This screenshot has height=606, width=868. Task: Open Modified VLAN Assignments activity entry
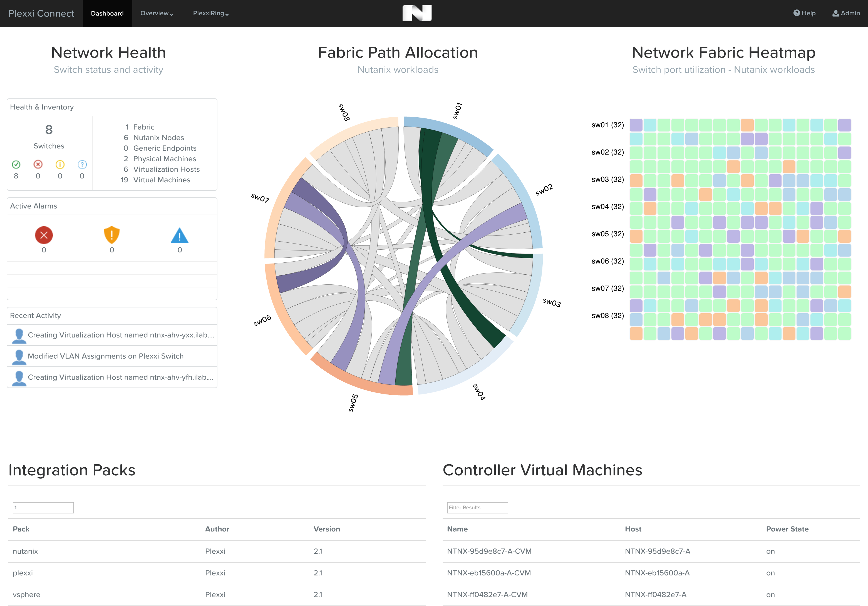pos(105,356)
